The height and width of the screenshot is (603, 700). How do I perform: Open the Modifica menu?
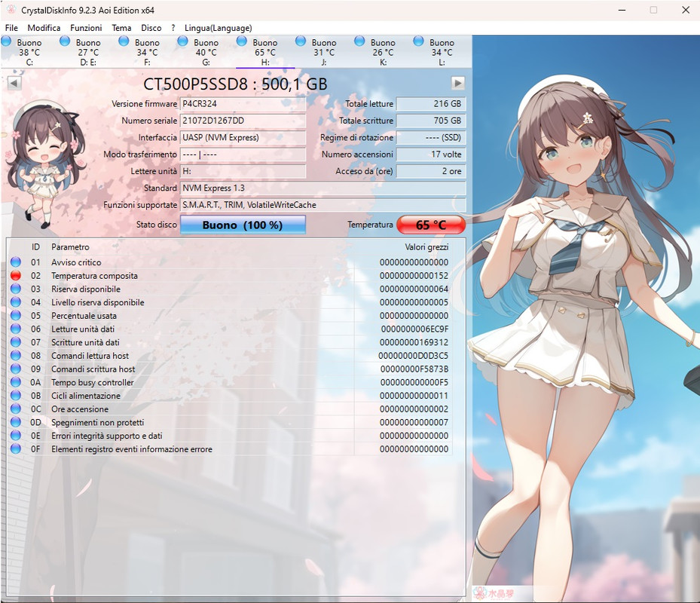pos(44,28)
